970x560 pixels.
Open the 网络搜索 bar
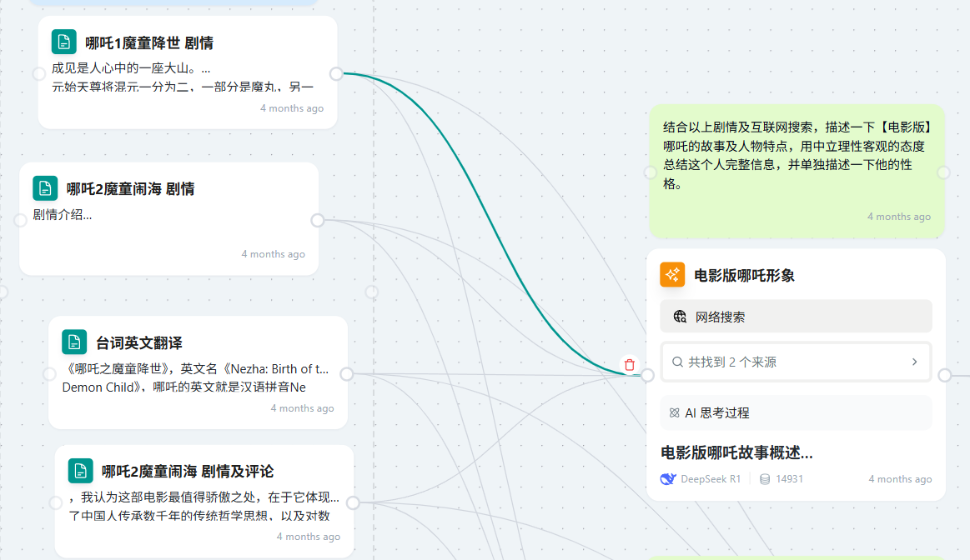(x=797, y=317)
